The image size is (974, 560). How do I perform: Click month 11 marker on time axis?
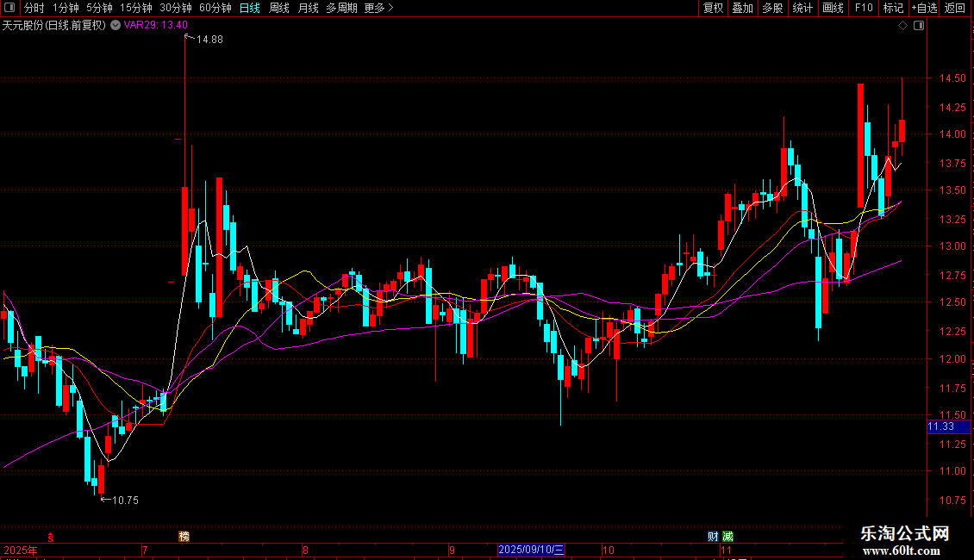click(x=726, y=550)
